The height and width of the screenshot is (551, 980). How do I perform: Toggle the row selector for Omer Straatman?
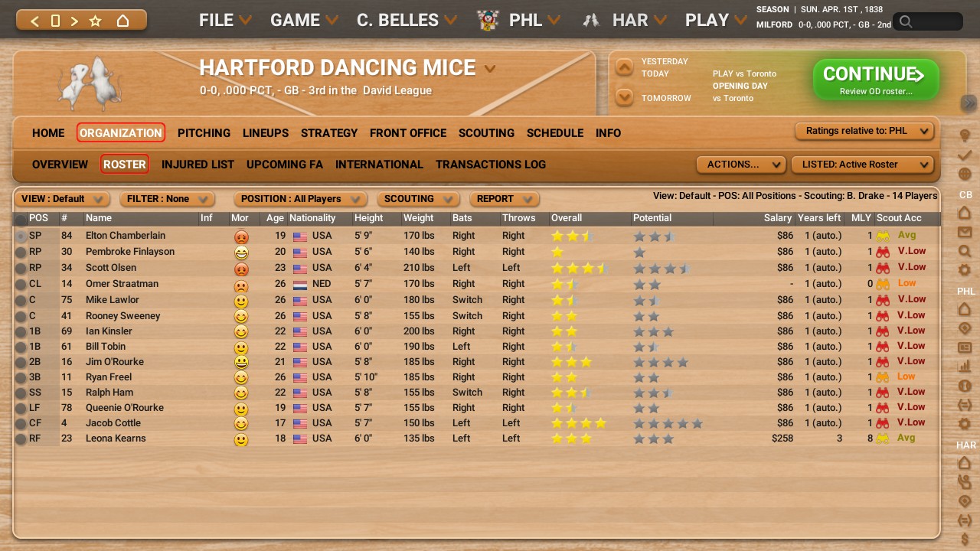pyautogui.click(x=21, y=285)
